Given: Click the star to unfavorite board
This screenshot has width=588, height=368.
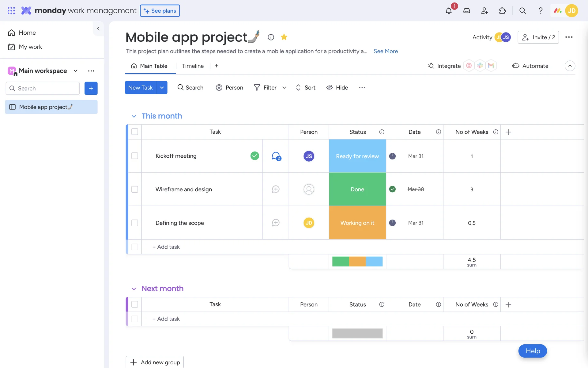Looking at the screenshot, I should tap(284, 37).
